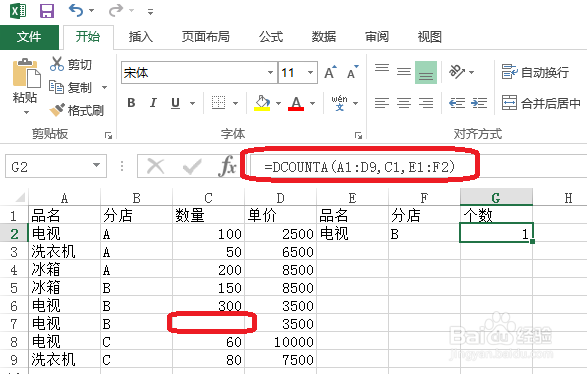This screenshot has height=374, width=587.
Task: Click the increase indent icon
Action: point(479,103)
